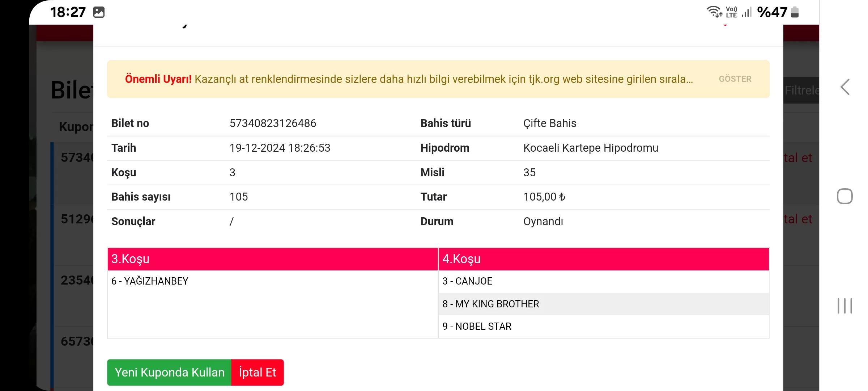The height and width of the screenshot is (391, 868).
Task: Click Yeni Kuponda Kullan button
Action: coord(169,372)
